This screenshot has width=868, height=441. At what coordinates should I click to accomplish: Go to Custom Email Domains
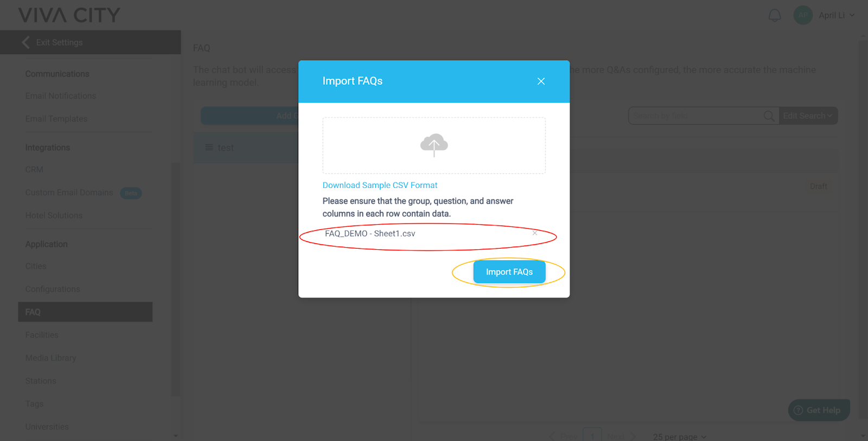pyautogui.click(x=69, y=192)
